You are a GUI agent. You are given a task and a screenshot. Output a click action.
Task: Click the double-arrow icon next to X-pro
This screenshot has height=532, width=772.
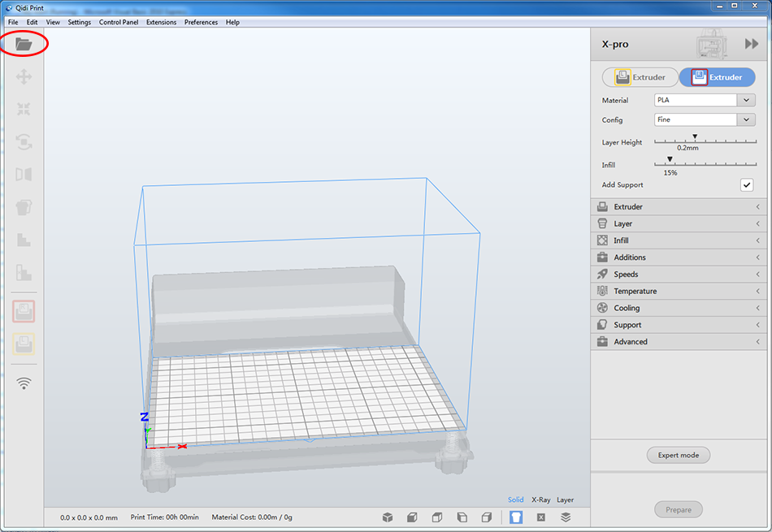pos(751,45)
